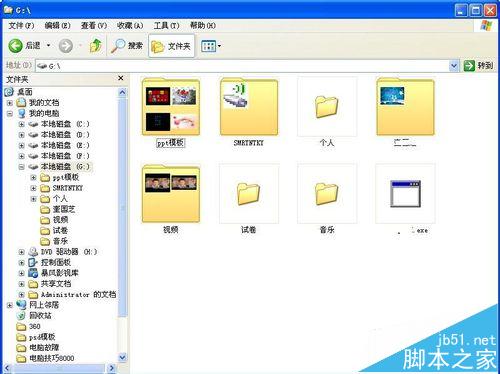Collapse the 本地磁盘 (G:) node

22,167
